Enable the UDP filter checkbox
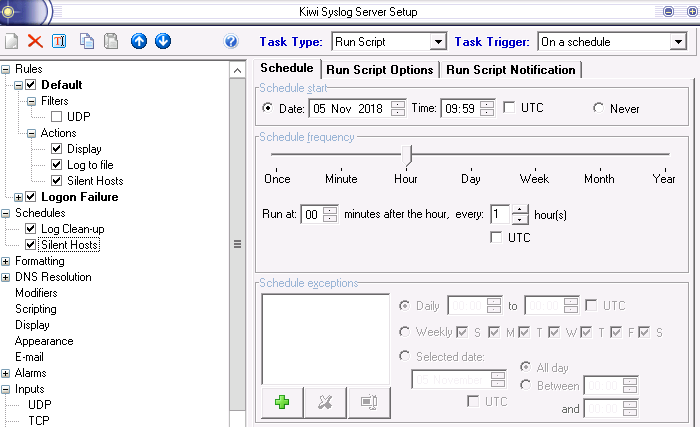 tap(56, 117)
